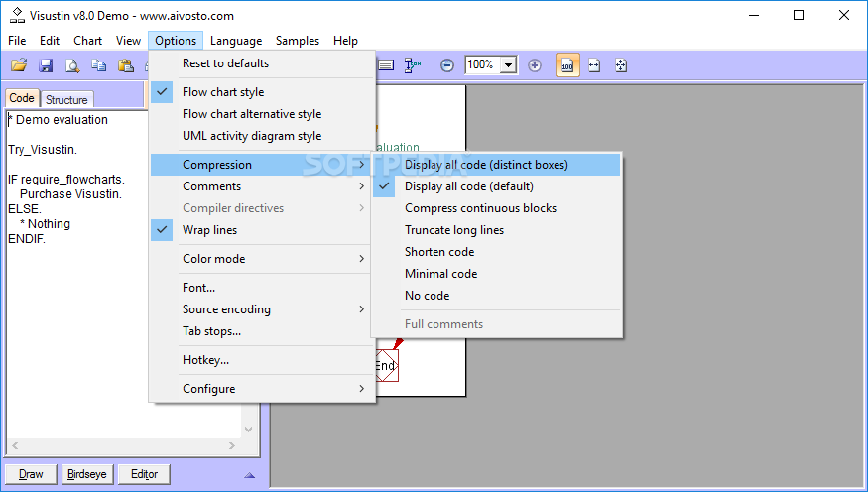
Task: Expand the Color mode submenu
Action: pos(260,259)
